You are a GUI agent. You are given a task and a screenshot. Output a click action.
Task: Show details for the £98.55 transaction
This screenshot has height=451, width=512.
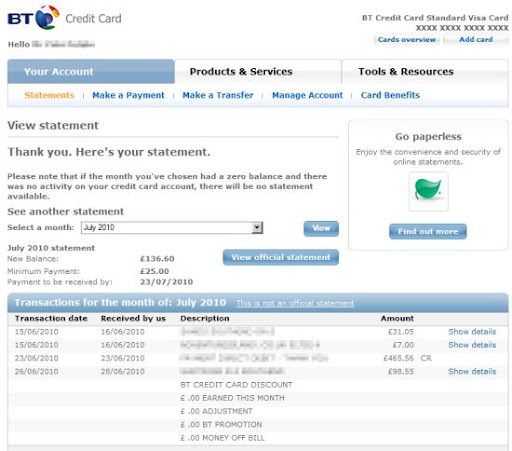click(472, 371)
